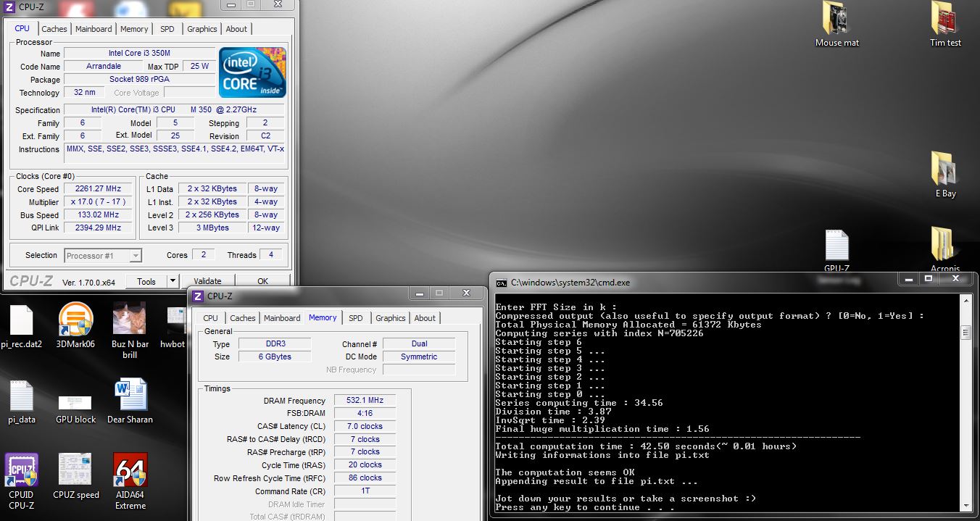
Task: Click the Command Rate value 1T
Action: coord(365,491)
